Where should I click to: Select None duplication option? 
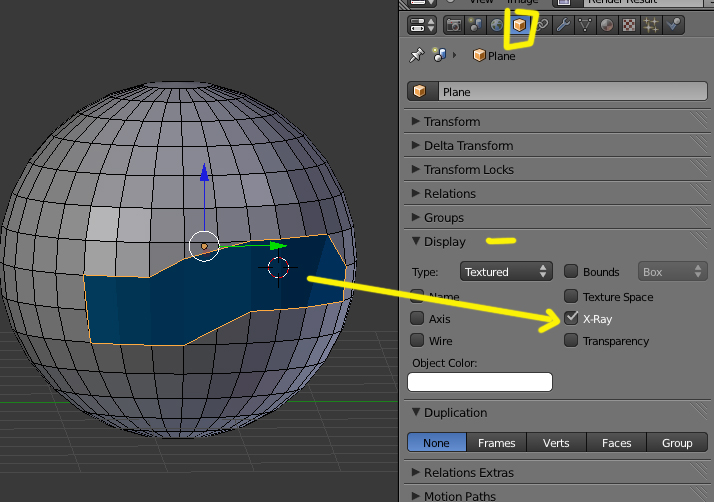[x=437, y=442]
